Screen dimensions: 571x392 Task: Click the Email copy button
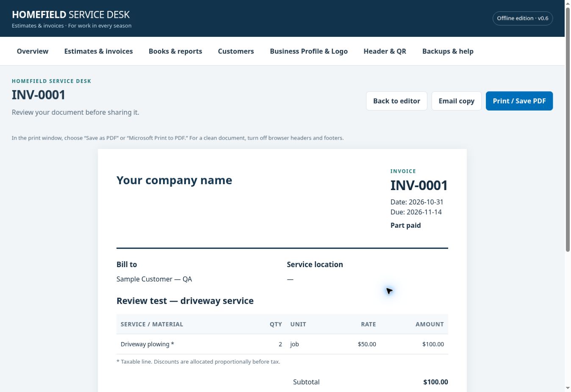pos(456,101)
